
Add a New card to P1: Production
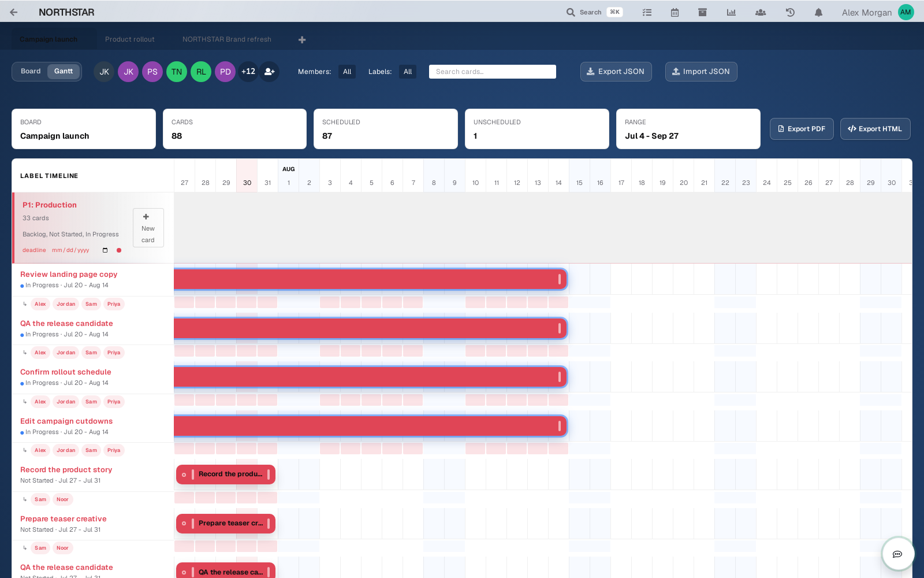(148, 228)
